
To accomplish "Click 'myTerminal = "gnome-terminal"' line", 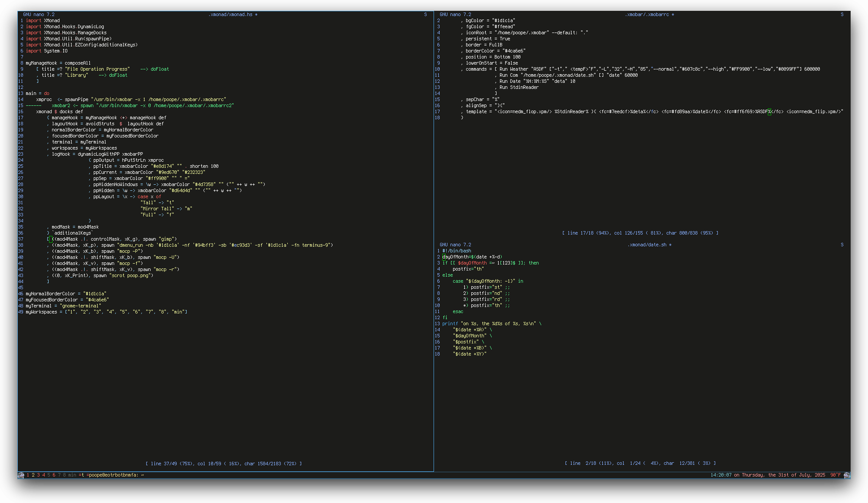I will pyautogui.click(x=63, y=306).
